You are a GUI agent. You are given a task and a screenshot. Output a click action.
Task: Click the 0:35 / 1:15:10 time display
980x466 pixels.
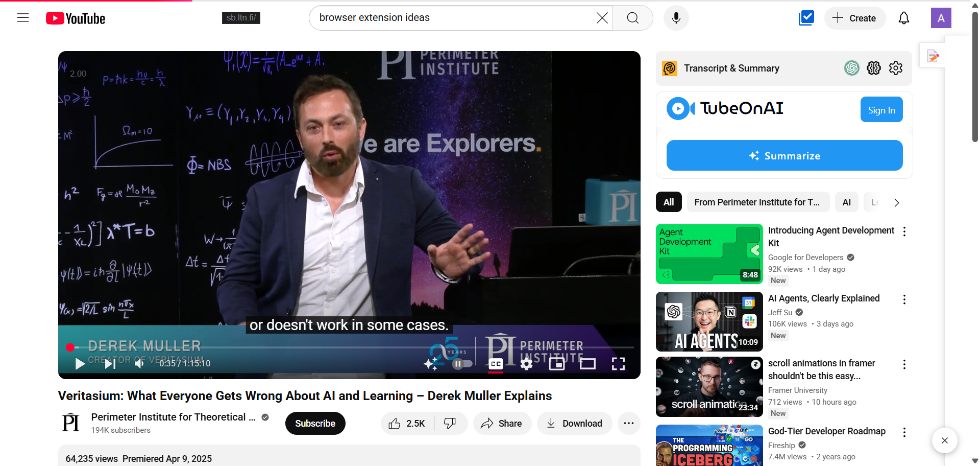[185, 363]
